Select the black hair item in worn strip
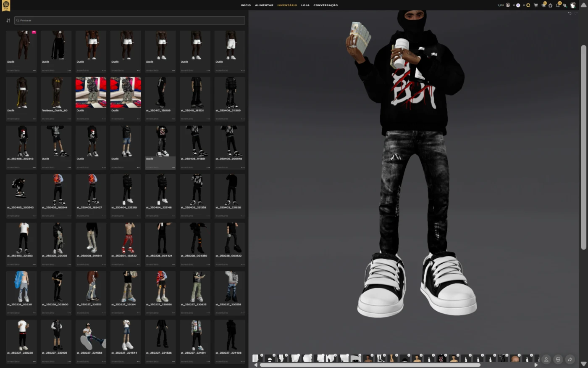The width and height of the screenshot is (588, 368). coord(404,358)
